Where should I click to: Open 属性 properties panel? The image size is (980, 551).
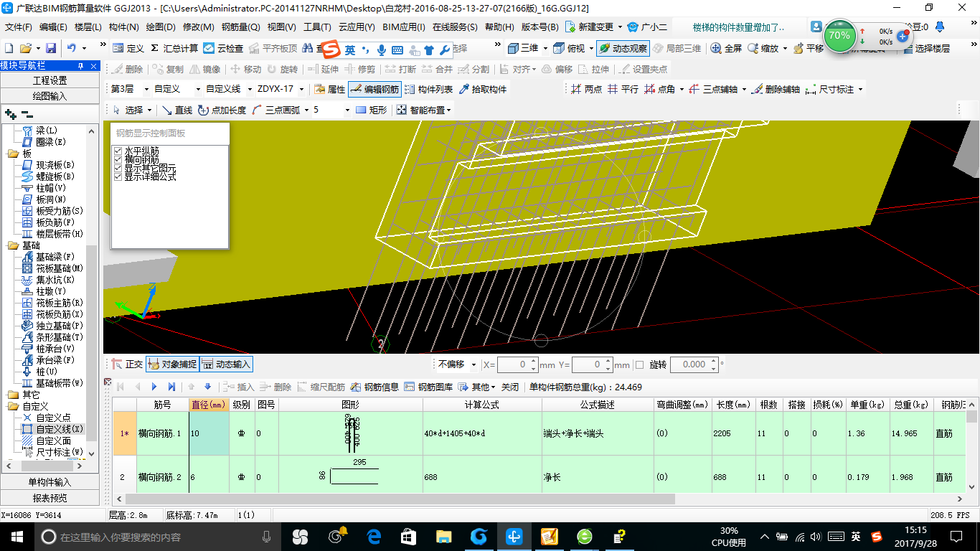(x=330, y=89)
